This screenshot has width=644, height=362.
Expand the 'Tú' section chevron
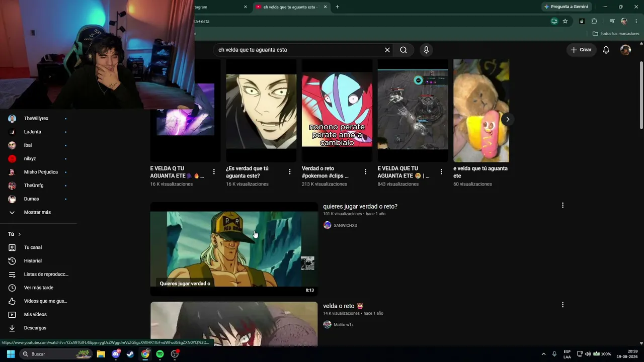20,234
